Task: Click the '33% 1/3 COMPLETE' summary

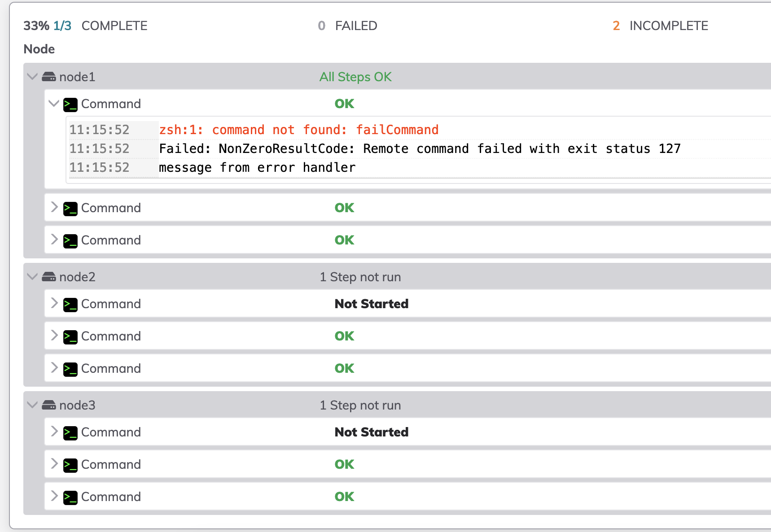Action: coord(85,26)
